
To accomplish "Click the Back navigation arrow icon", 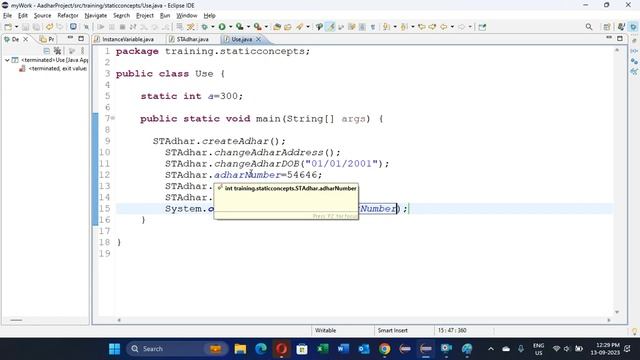I will pos(443,27).
